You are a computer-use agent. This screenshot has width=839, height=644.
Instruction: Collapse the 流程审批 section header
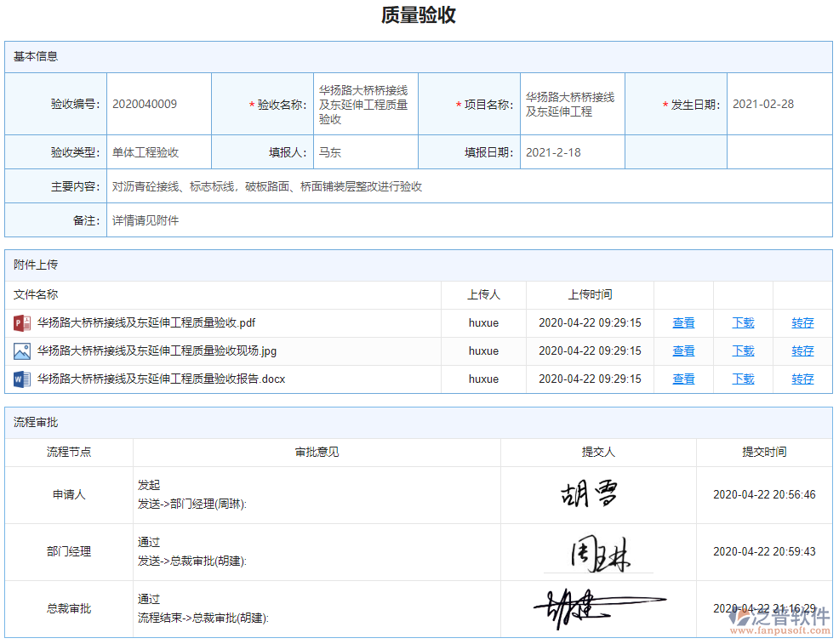(x=31, y=422)
